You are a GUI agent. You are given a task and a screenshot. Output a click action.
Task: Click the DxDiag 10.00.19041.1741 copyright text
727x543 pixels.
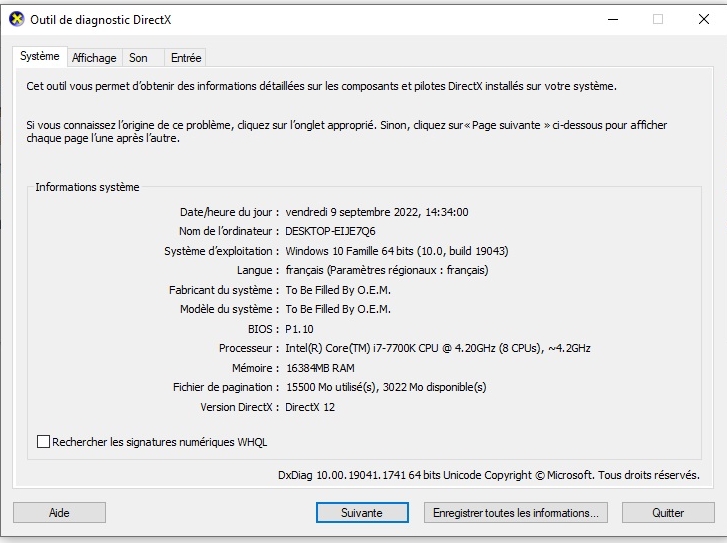[x=489, y=475]
